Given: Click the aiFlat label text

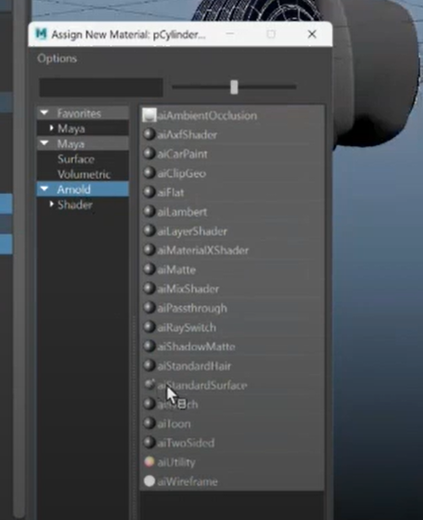Looking at the screenshot, I should tap(171, 193).
